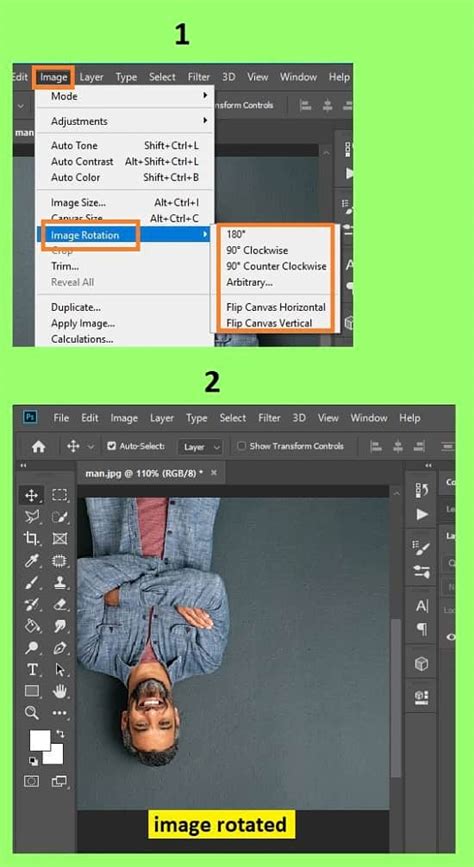Click align right edges button in step 2

pos(418,446)
